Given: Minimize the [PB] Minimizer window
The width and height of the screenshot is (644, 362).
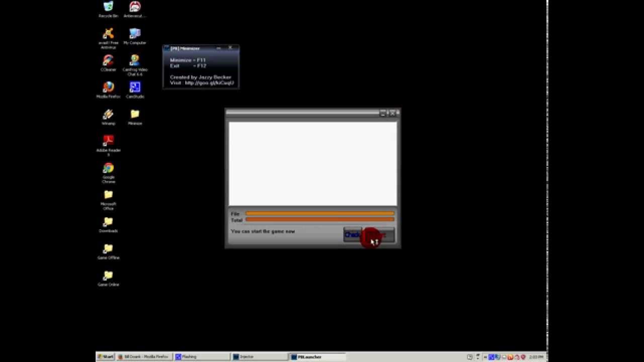Looking at the screenshot, I should pos(219,48).
